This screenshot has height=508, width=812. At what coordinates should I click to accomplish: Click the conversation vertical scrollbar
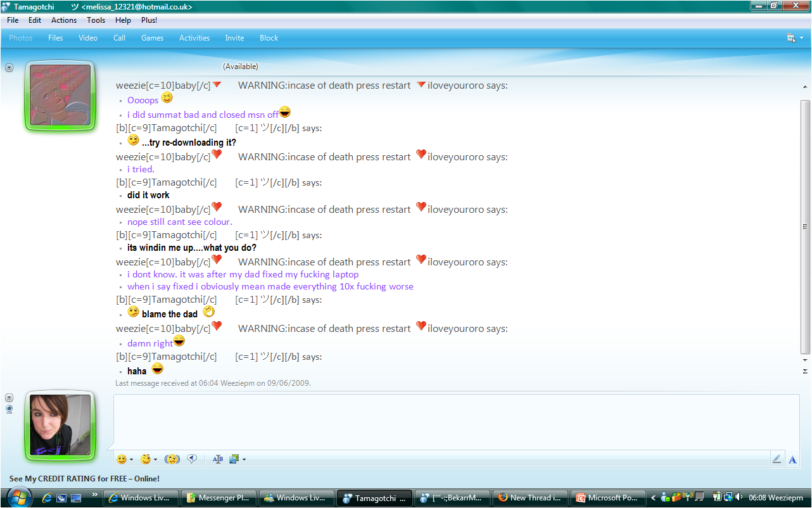[805, 226]
